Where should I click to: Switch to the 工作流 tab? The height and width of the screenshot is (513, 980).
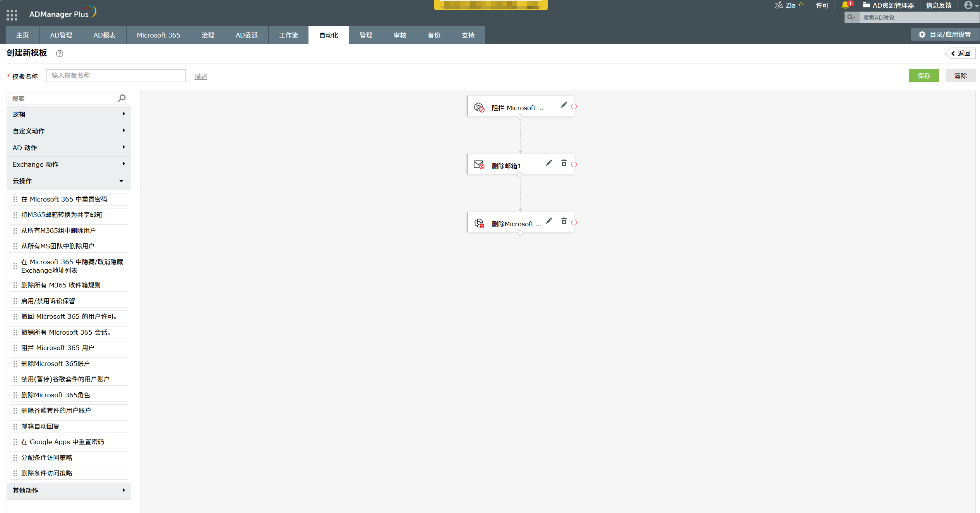click(x=288, y=35)
